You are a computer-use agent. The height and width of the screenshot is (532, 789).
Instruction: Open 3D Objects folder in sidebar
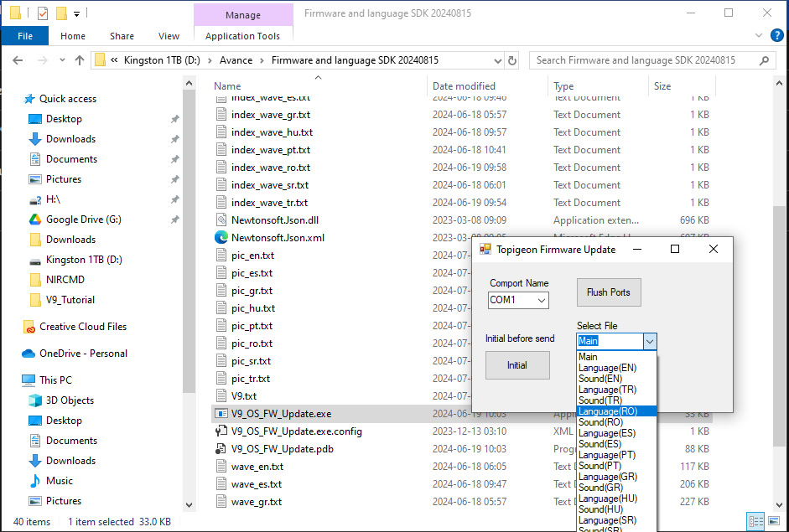click(70, 400)
